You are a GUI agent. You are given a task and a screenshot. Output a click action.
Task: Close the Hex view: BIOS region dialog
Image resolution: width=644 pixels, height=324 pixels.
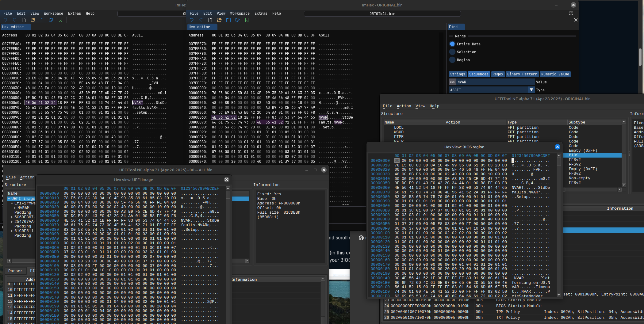tap(557, 147)
